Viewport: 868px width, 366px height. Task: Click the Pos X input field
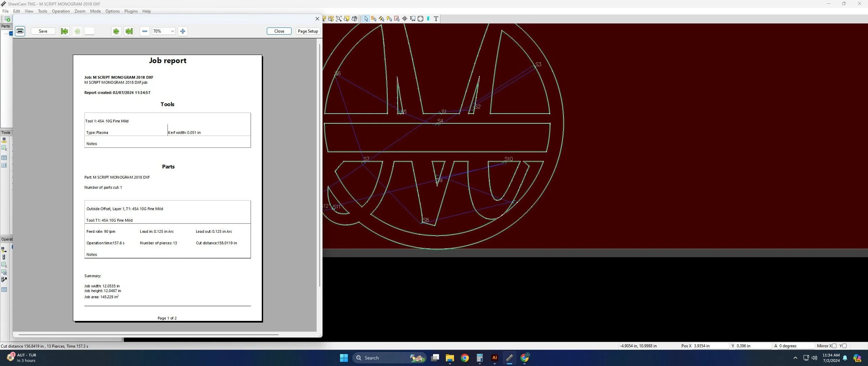click(710, 346)
